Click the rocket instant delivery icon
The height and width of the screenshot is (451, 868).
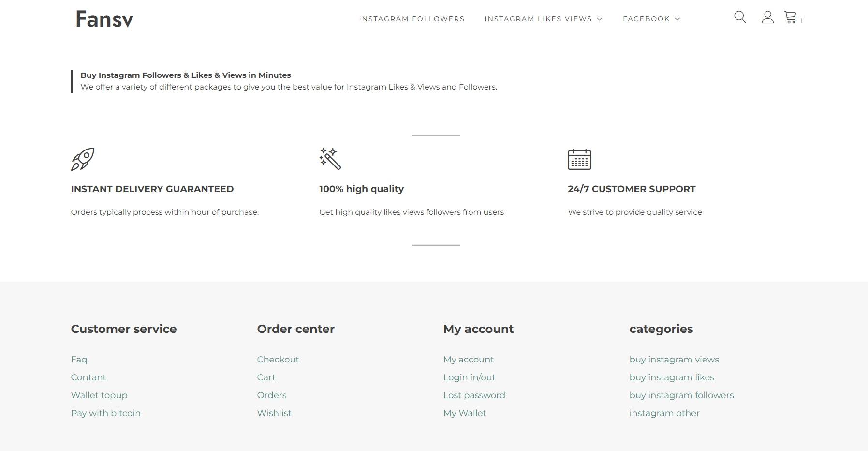(x=83, y=159)
